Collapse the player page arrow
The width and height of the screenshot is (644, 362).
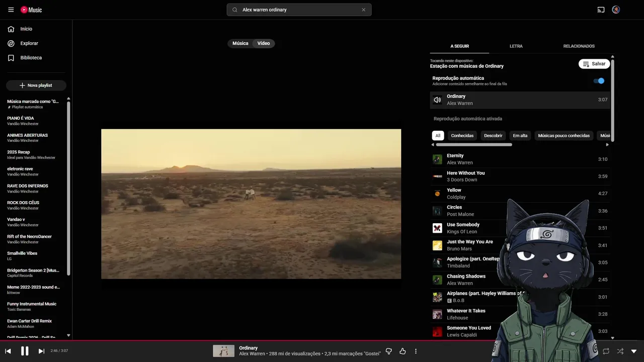(634, 351)
